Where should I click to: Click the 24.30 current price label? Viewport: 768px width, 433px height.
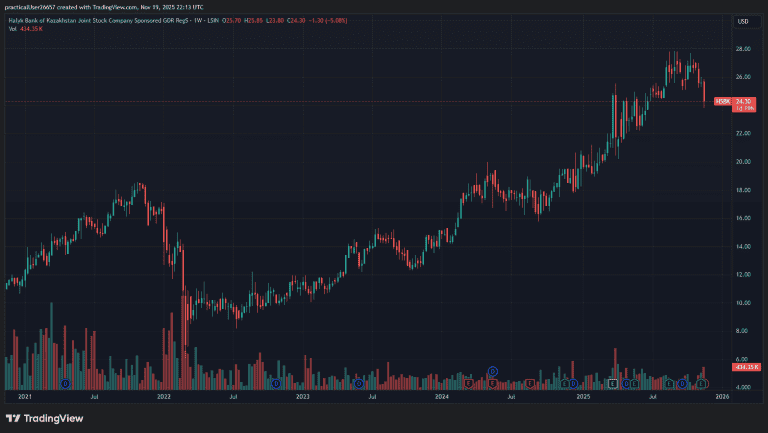click(x=745, y=102)
